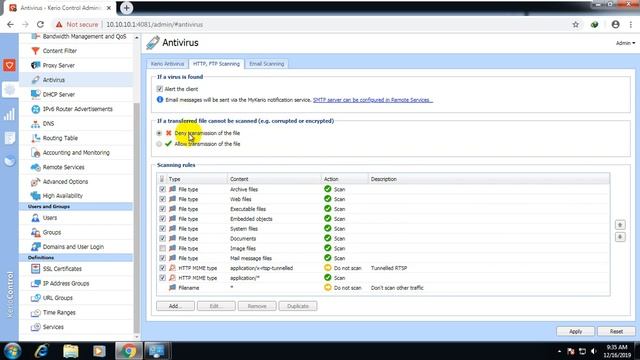Bookmark this page with the star icon
This screenshot has width=640, height=360.
tap(576, 24)
